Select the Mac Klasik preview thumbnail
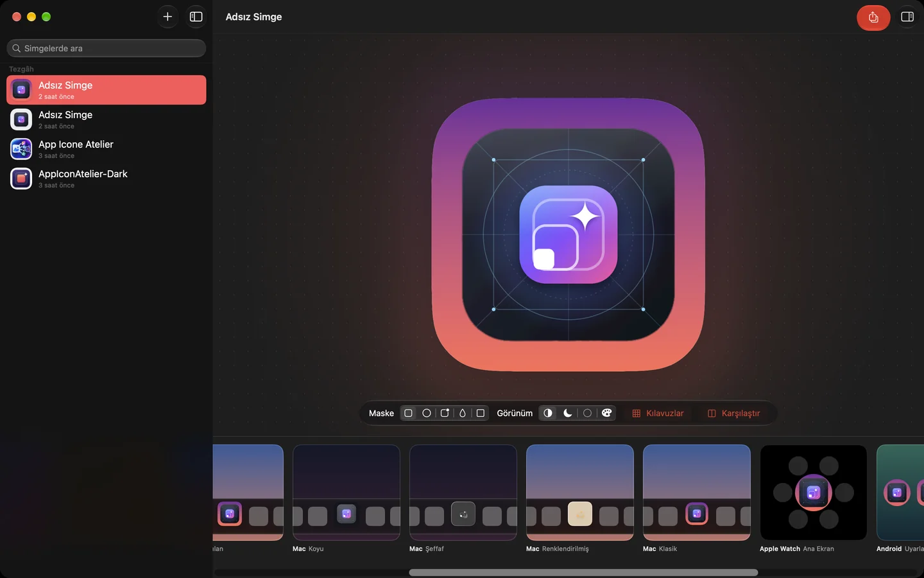Viewport: 924px width, 578px height. 697,493
